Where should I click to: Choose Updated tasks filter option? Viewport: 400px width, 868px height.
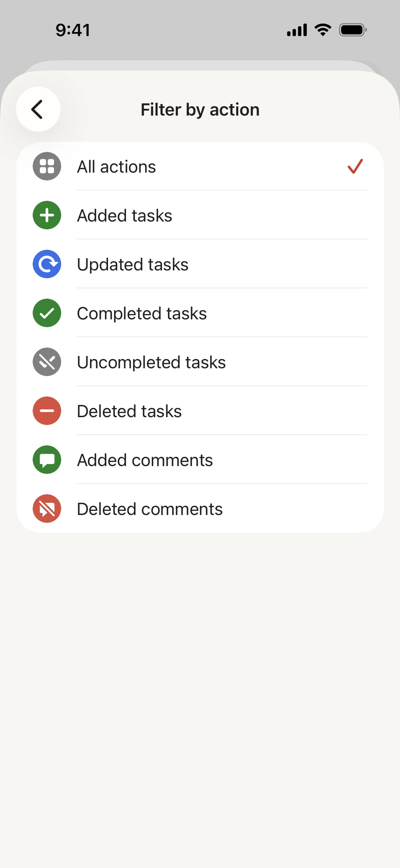pyautogui.click(x=132, y=264)
